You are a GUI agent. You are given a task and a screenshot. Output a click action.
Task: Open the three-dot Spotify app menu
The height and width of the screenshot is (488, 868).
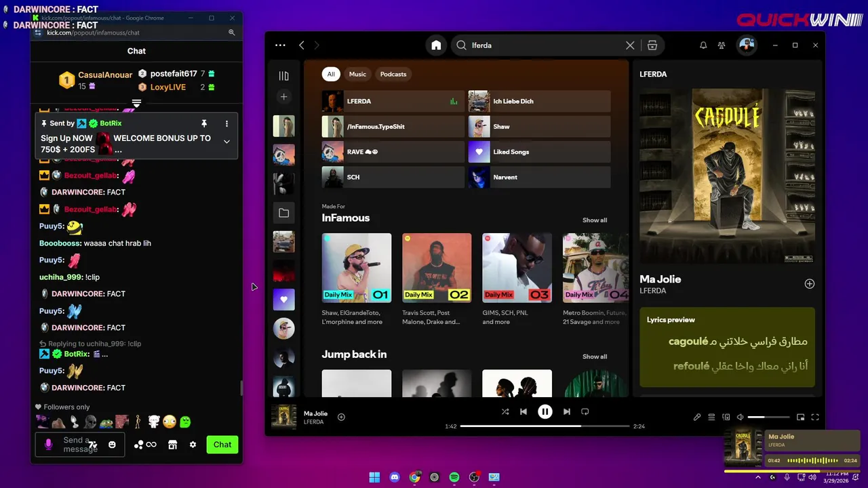280,45
